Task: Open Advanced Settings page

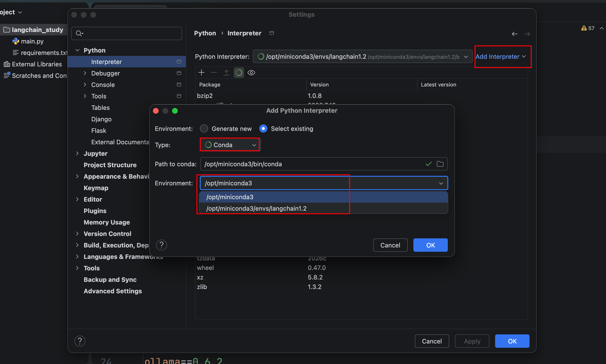Action: (x=113, y=291)
